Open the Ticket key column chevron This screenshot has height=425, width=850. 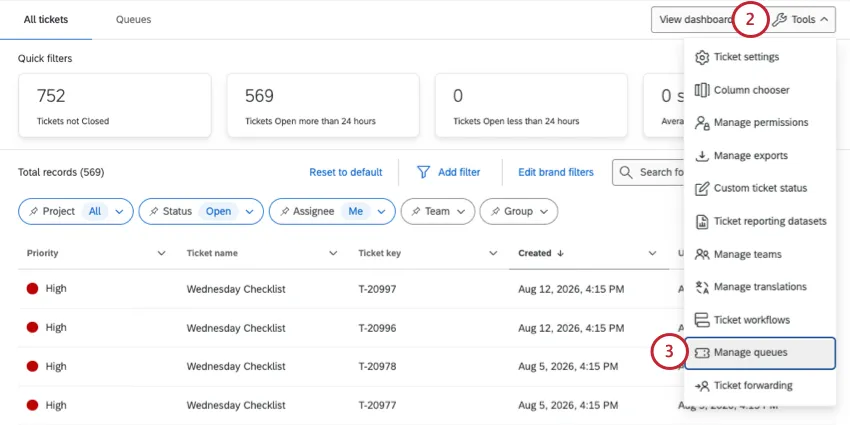point(493,253)
